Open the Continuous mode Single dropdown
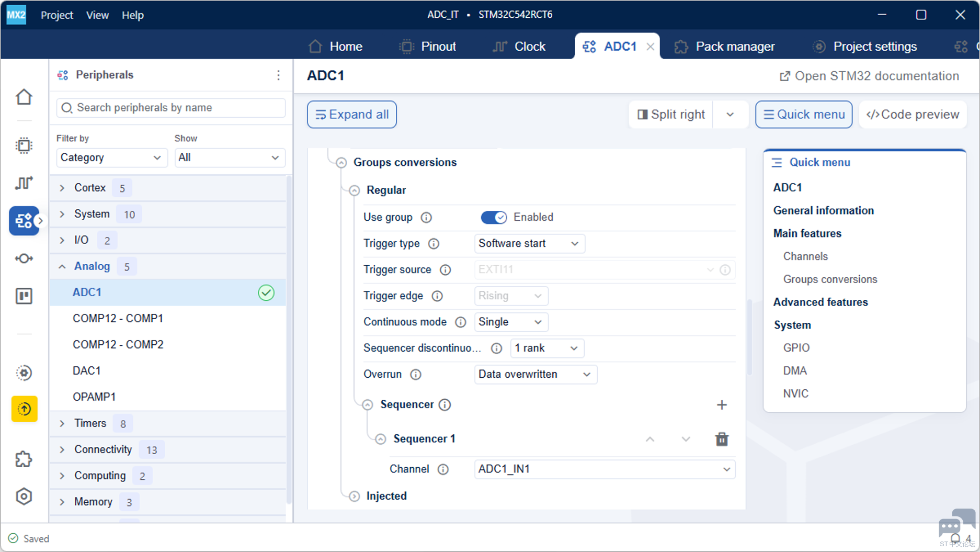Screen dimensions: 980x552 point(511,322)
